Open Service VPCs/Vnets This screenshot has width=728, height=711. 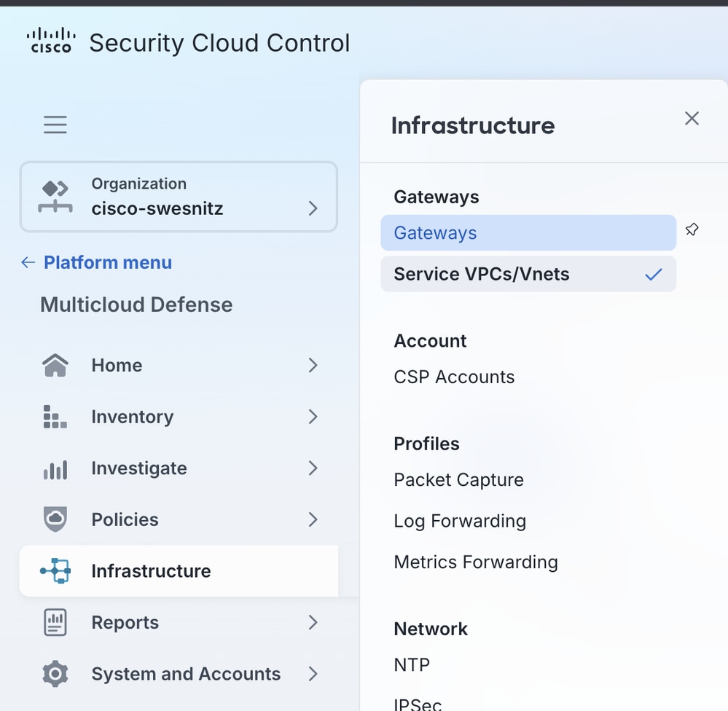pos(528,274)
